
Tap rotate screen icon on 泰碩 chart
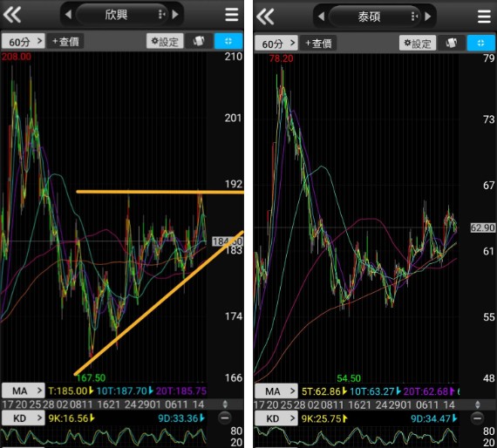point(451,43)
